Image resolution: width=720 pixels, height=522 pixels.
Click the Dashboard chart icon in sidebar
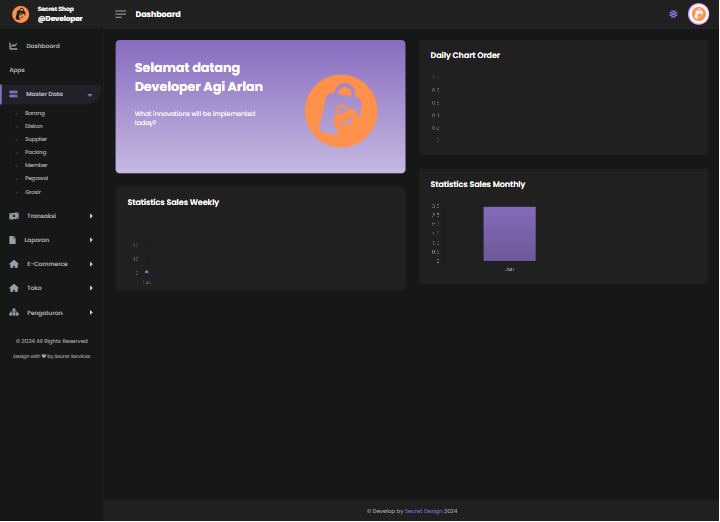[14, 46]
